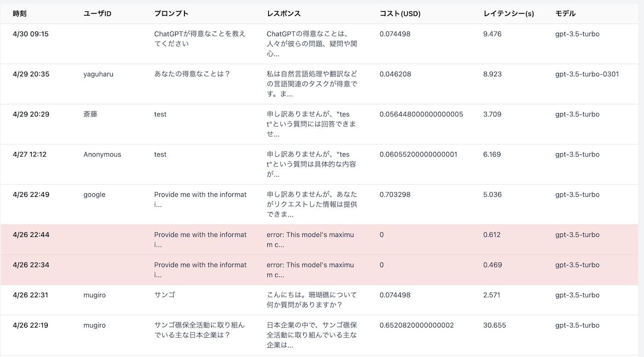Sort by レイテンシー(s) column header
Image resolution: width=644 pixels, height=357 pixels.
click(507, 13)
